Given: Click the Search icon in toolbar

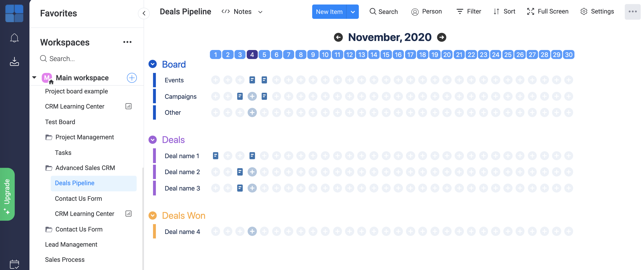Looking at the screenshot, I should (x=373, y=11).
